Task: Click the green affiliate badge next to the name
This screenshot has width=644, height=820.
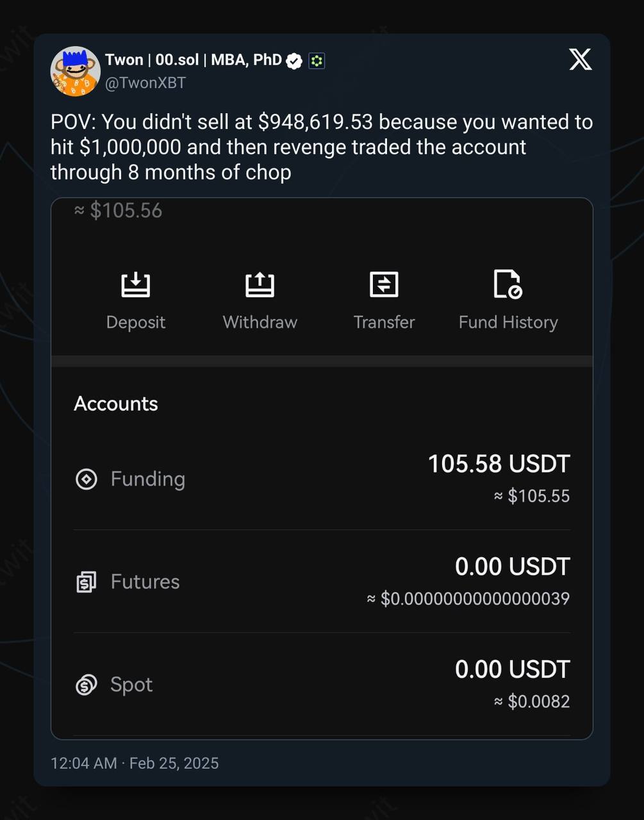Action: [x=317, y=61]
